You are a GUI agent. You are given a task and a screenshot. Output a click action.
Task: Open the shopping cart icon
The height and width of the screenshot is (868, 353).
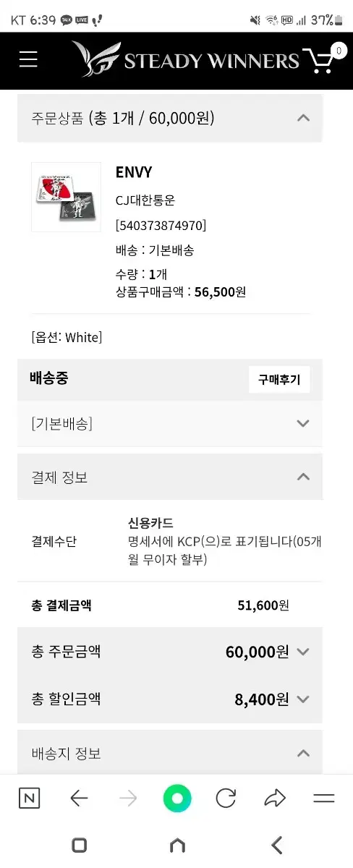pos(324,60)
